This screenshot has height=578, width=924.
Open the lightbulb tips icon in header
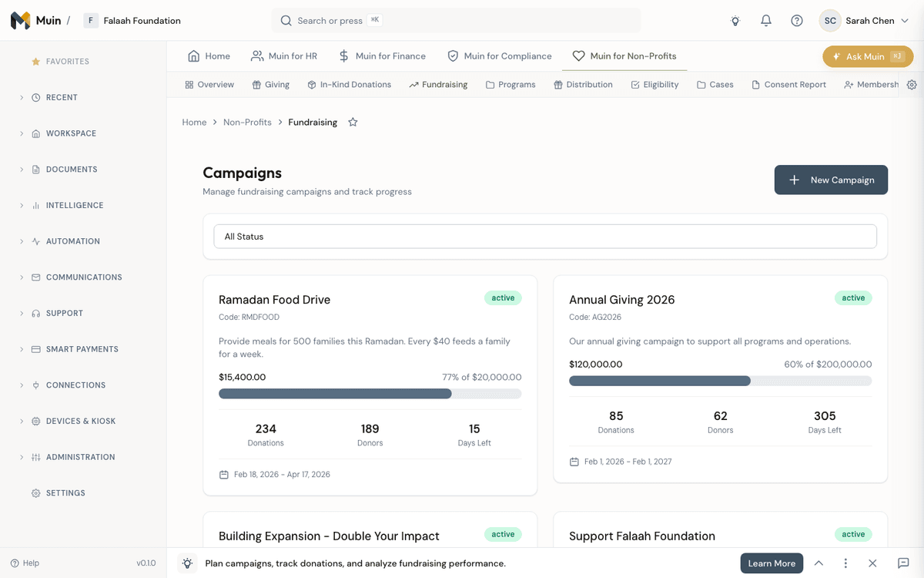point(735,21)
